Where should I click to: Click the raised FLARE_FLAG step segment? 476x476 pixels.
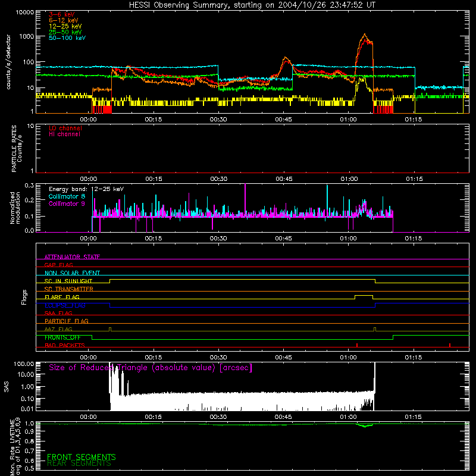pyautogui.click(x=364, y=295)
